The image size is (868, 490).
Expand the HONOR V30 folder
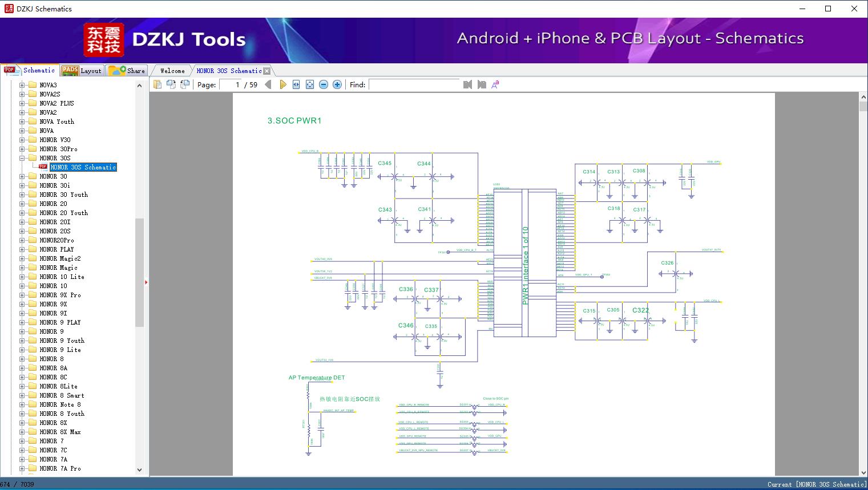[22, 140]
